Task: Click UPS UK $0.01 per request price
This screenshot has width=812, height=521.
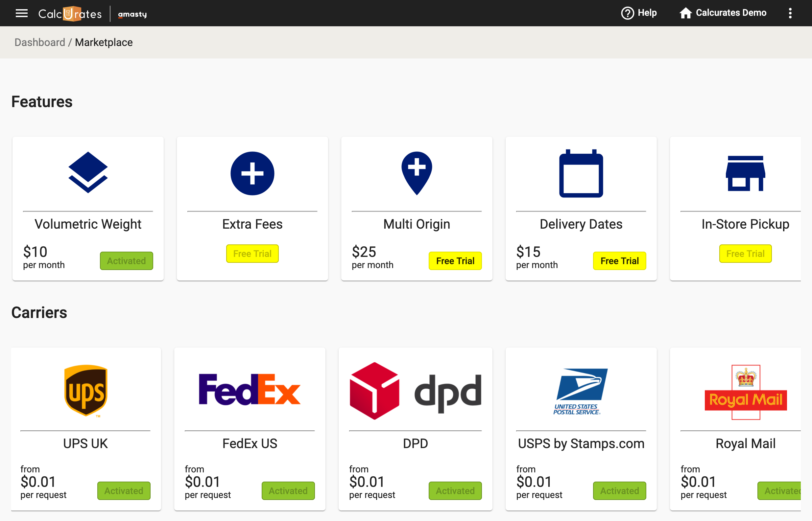Action: 43,482
